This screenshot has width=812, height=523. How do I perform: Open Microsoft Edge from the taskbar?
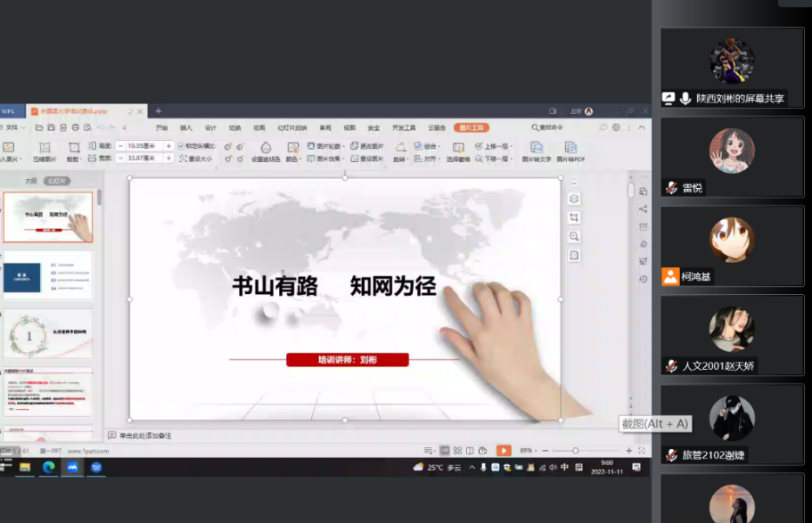48,467
